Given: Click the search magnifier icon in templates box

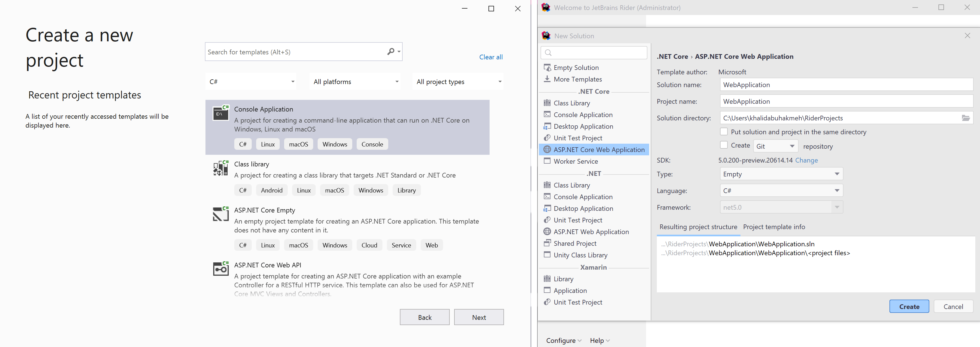Looking at the screenshot, I should point(391,51).
